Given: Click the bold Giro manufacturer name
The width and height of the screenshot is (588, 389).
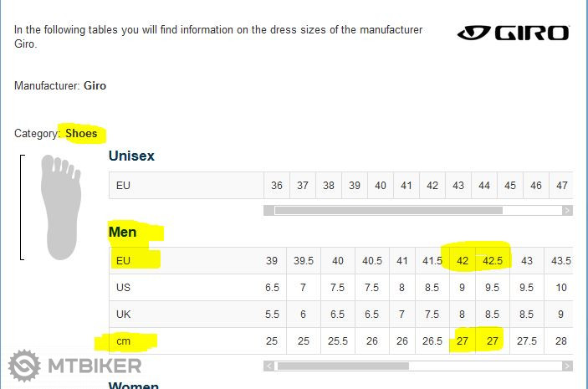Looking at the screenshot, I should (x=95, y=85).
